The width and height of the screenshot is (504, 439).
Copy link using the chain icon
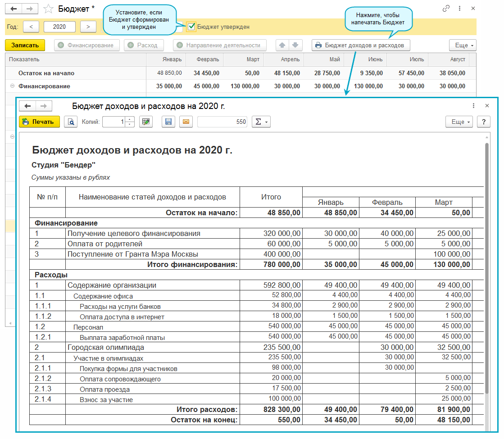[x=446, y=8]
